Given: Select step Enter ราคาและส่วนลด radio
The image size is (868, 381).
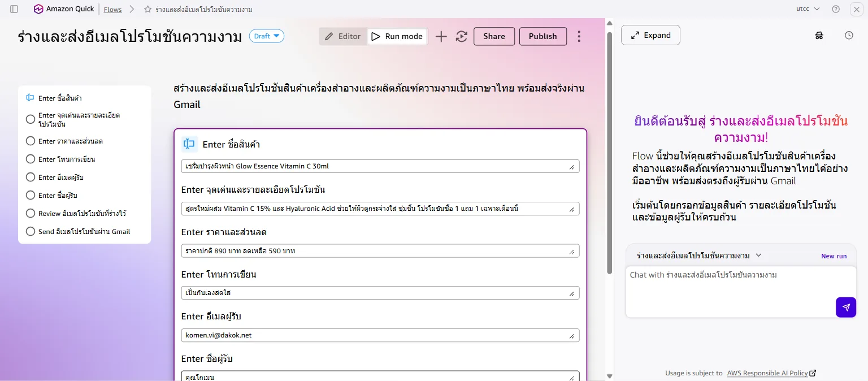Looking at the screenshot, I should 31,141.
